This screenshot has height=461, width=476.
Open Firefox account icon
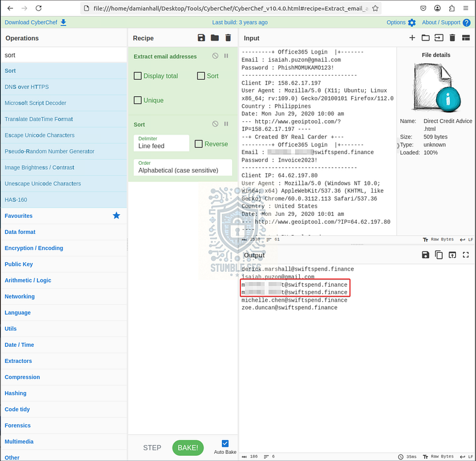click(437, 8)
